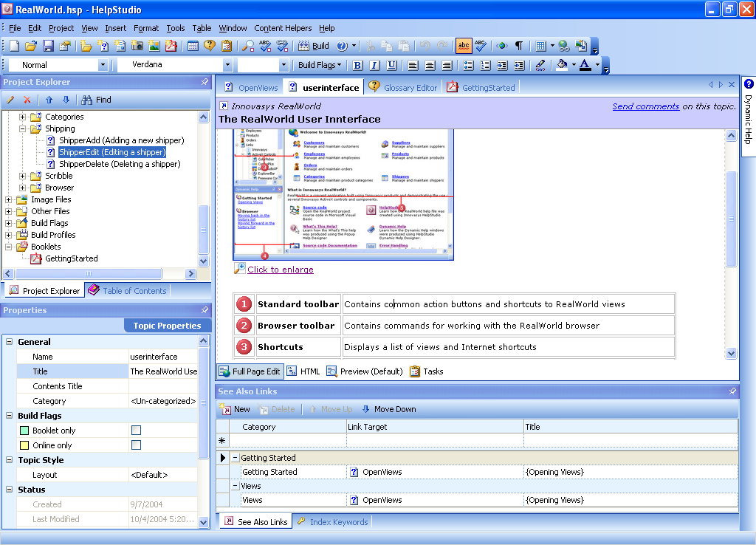Collapse the Getting Started link group
The image size is (756, 545).
click(x=236, y=458)
